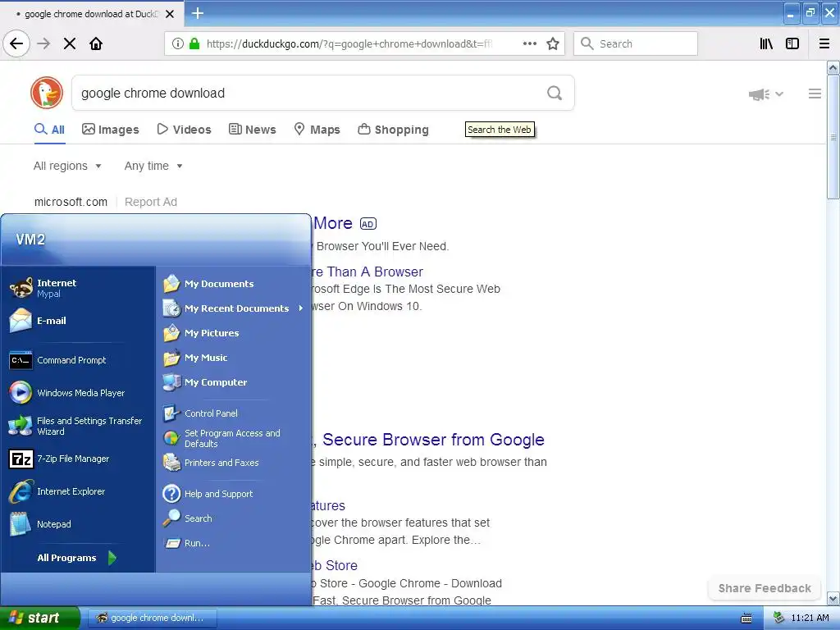
Task: Open the library bookmarks icon
Action: coord(766,43)
